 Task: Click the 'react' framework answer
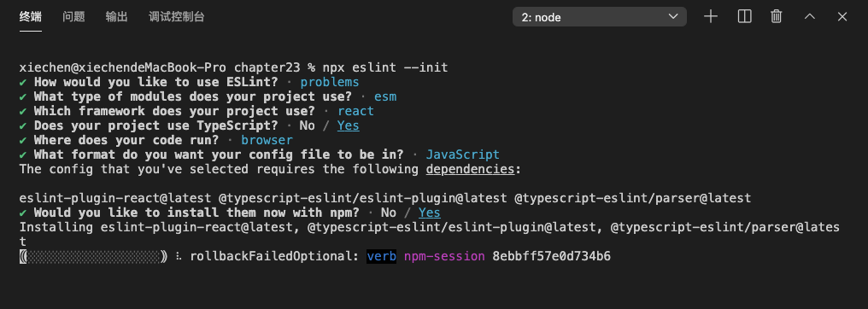coord(356,111)
